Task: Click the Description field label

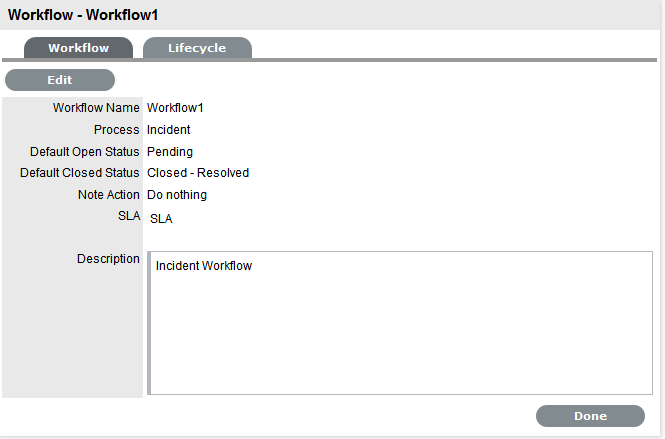Action: (x=108, y=259)
